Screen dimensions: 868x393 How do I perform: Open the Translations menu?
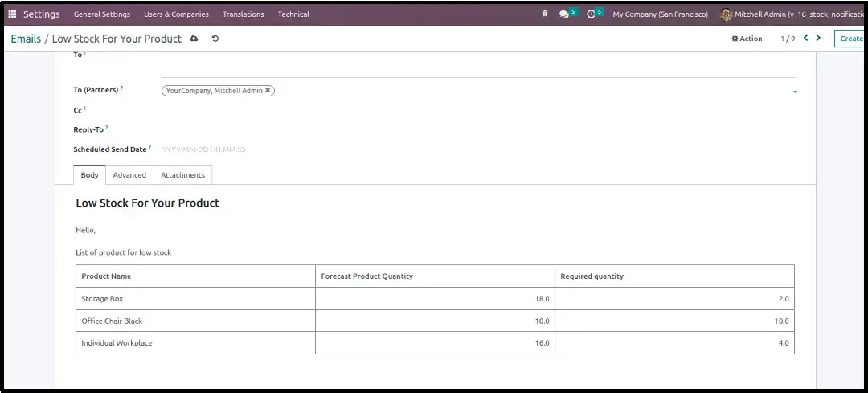(243, 14)
